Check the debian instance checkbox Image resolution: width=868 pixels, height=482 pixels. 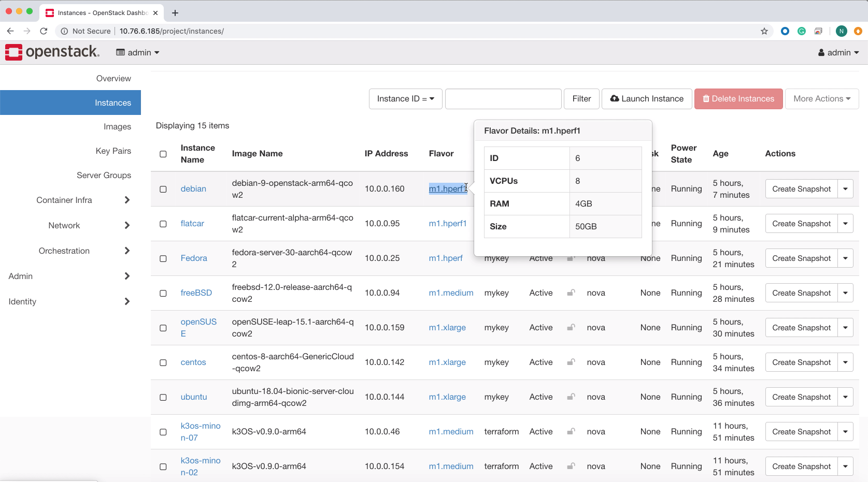click(163, 189)
